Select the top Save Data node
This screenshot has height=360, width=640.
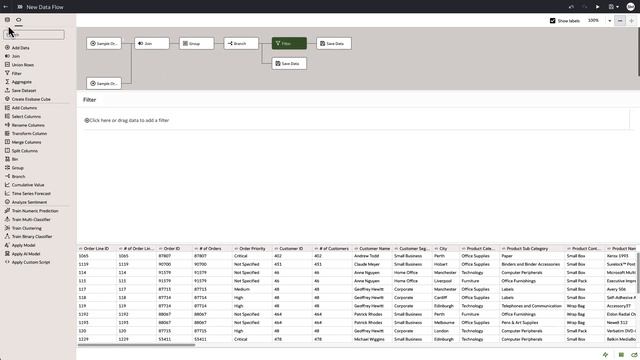(x=334, y=43)
